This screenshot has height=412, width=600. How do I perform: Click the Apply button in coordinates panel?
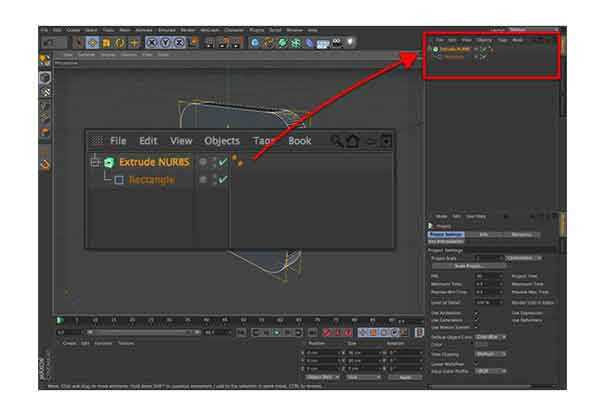[403, 377]
